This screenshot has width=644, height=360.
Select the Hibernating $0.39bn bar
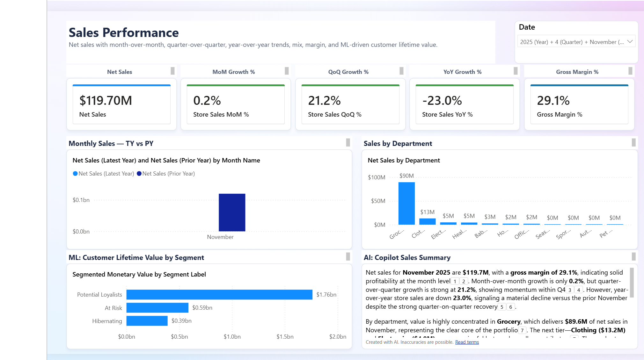click(x=147, y=321)
